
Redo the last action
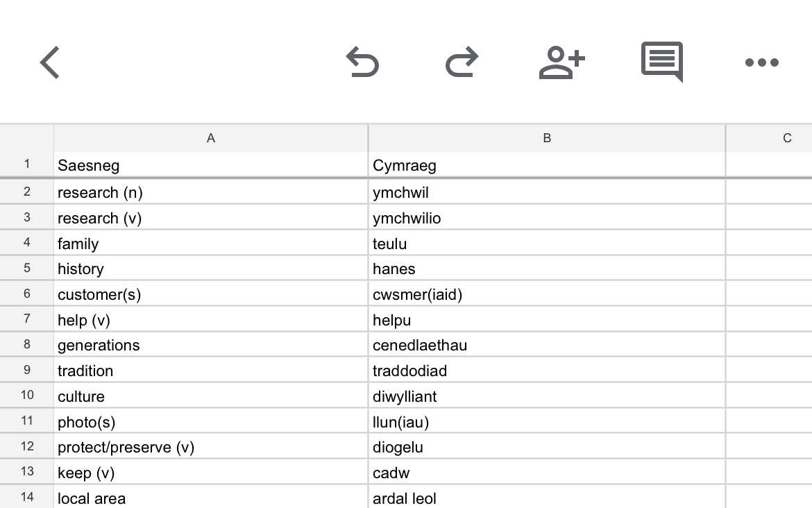[x=462, y=62]
